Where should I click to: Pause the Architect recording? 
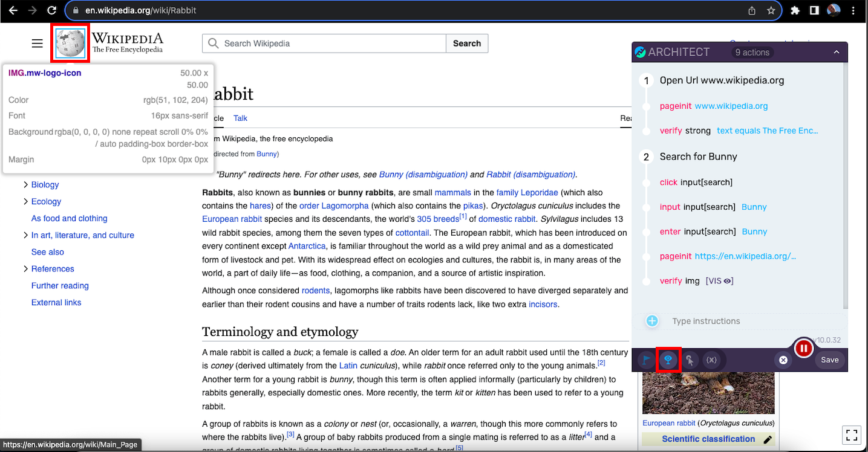point(804,348)
